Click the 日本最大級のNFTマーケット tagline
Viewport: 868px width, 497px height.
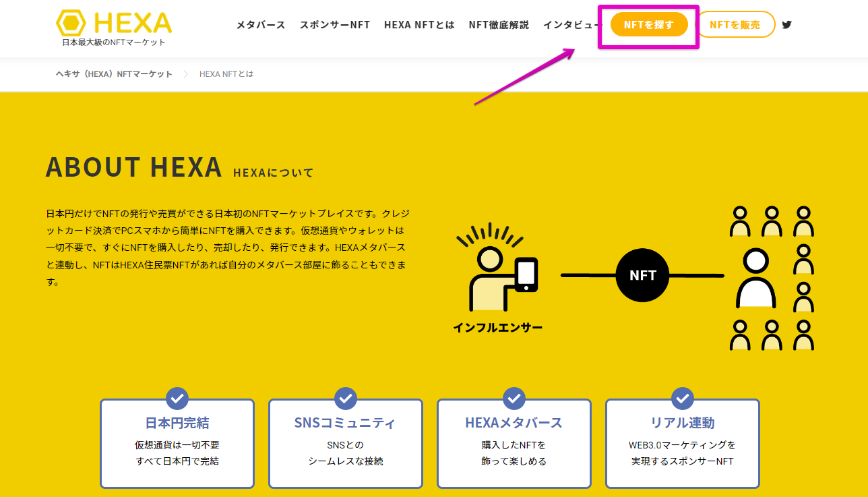pos(114,42)
